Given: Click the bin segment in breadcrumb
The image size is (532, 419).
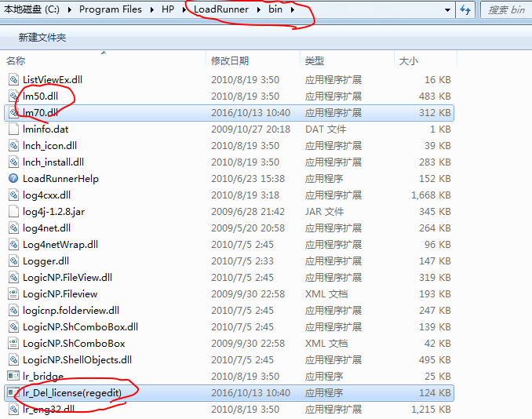Looking at the screenshot, I should pos(275,9).
